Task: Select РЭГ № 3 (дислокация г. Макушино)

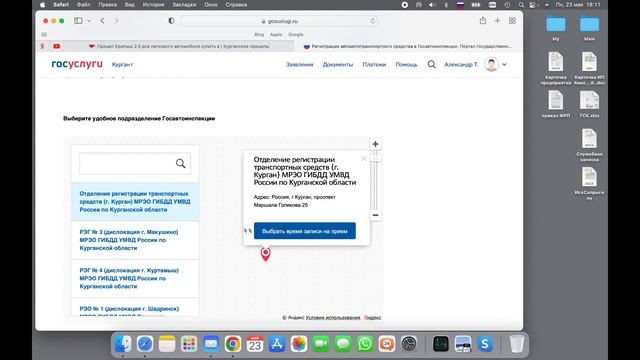Action: [135, 240]
